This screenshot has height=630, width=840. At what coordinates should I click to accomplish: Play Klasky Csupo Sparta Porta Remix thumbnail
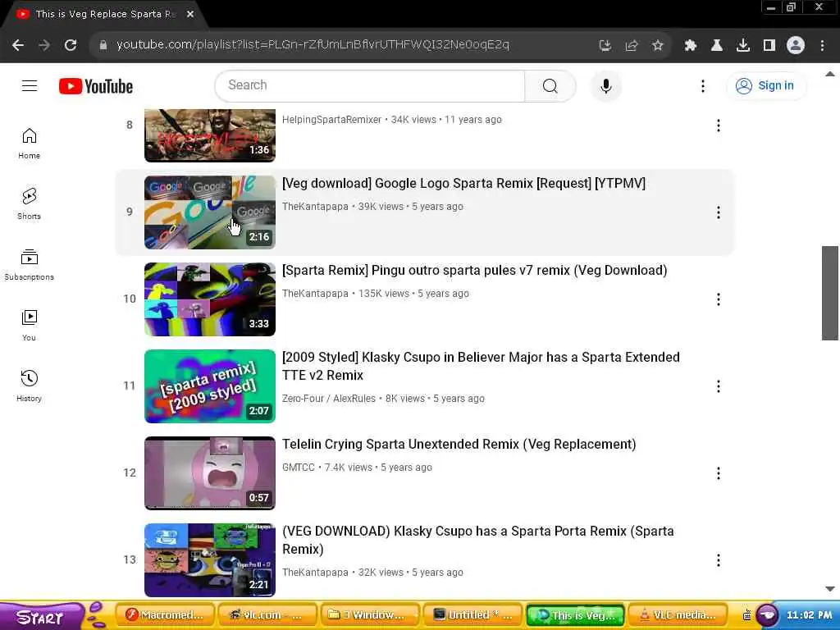[209, 559]
